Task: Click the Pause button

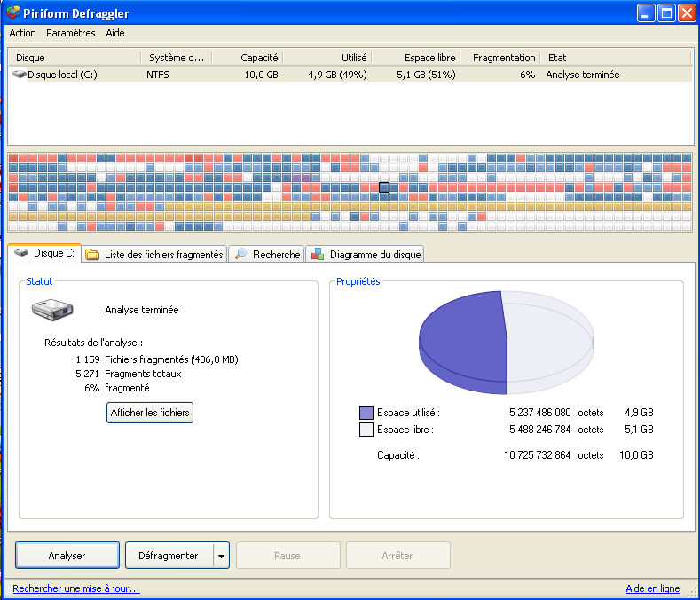Action: pyautogui.click(x=287, y=556)
